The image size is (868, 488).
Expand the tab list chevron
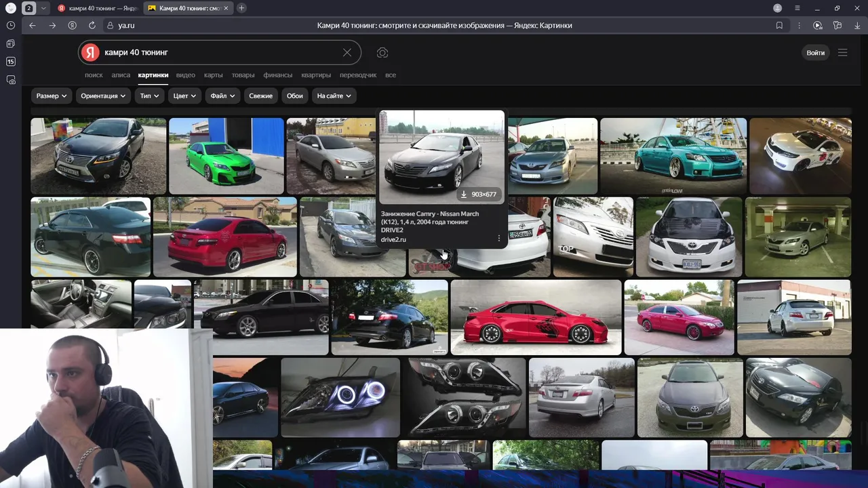[44, 8]
